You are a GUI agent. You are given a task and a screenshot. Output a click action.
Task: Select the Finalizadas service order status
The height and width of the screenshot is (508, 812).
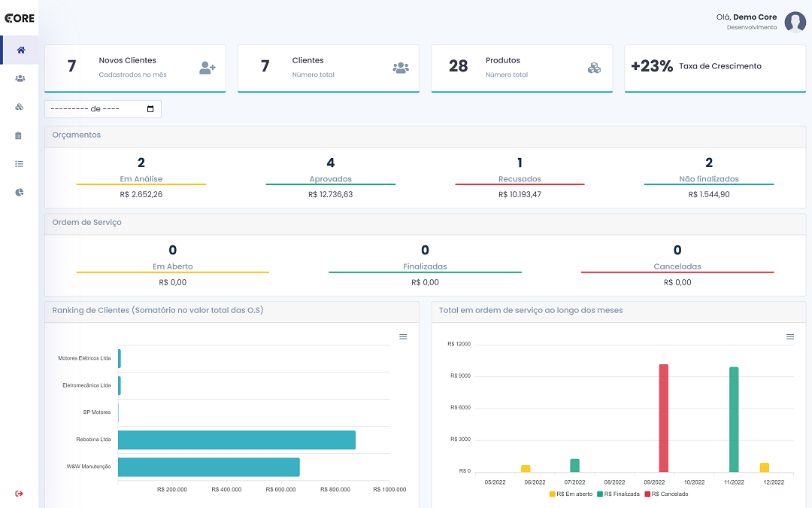[425, 266]
